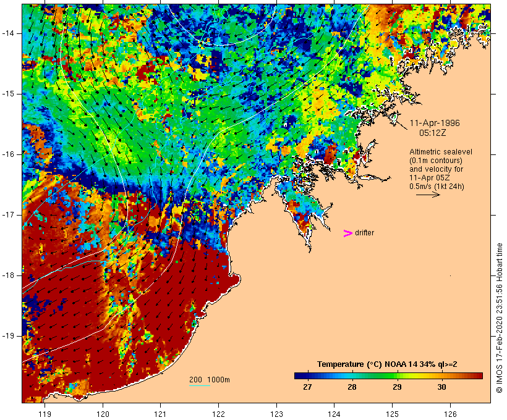Click longitude axis label '119'
Viewport: 507px width, 420px height.
pyautogui.click(x=45, y=414)
